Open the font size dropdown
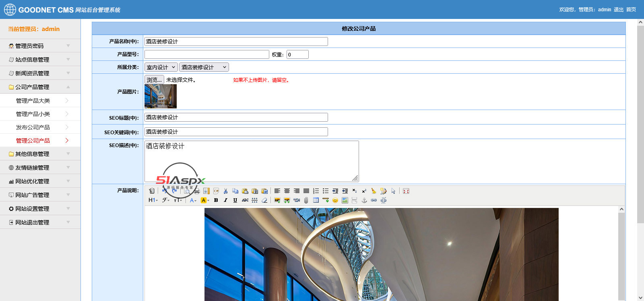 178,200
